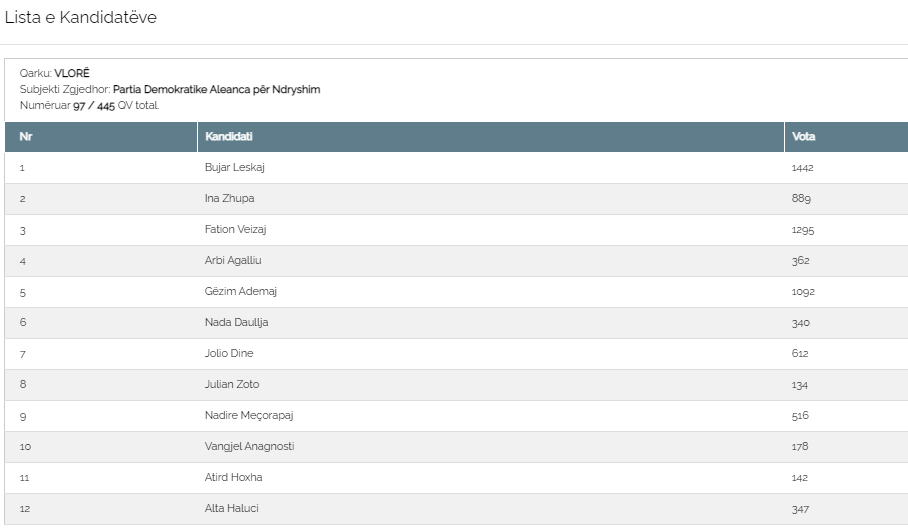Viewport: 908px width, 532px height.
Task: Select candidate Nadire Meçorapaj
Action: click(249, 415)
